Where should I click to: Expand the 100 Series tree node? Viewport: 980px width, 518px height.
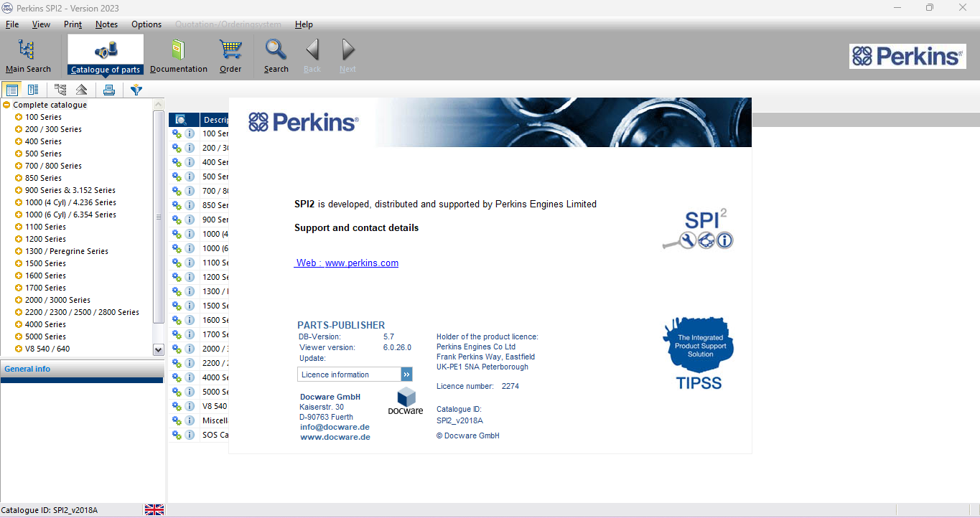click(19, 117)
